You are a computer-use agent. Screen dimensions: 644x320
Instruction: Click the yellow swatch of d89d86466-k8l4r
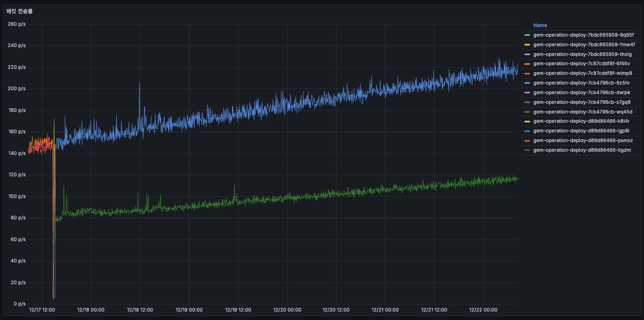pos(527,121)
